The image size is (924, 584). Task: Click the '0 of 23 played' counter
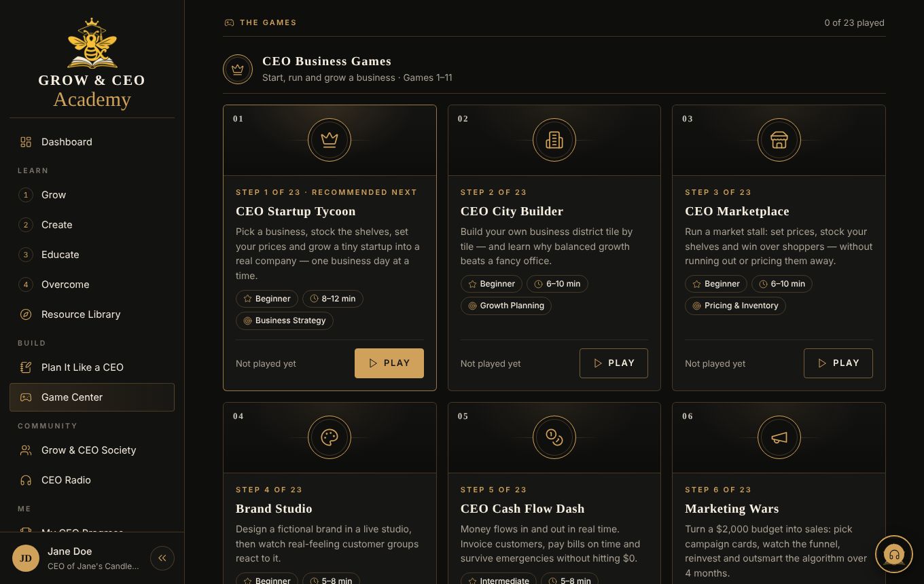point(854,22)
